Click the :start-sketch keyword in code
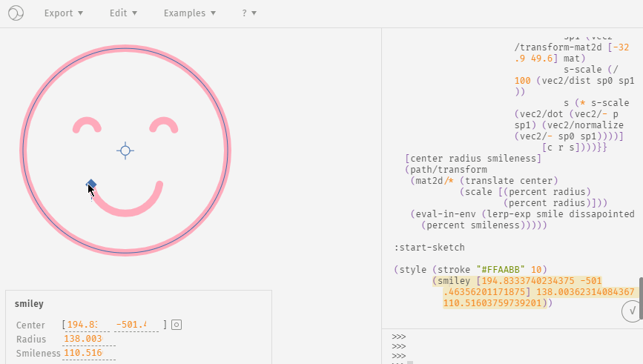This screenshot has height=364, width=643. click(x=429, y=247)
